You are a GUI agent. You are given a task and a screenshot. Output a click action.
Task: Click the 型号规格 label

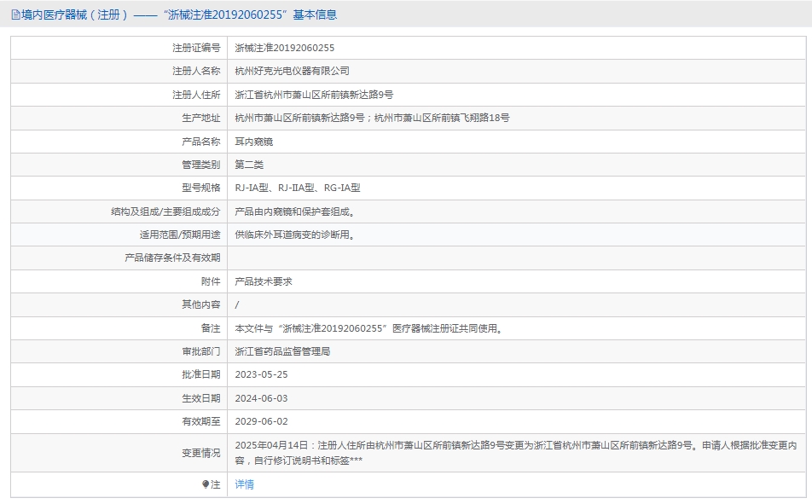tap(201, 188)
